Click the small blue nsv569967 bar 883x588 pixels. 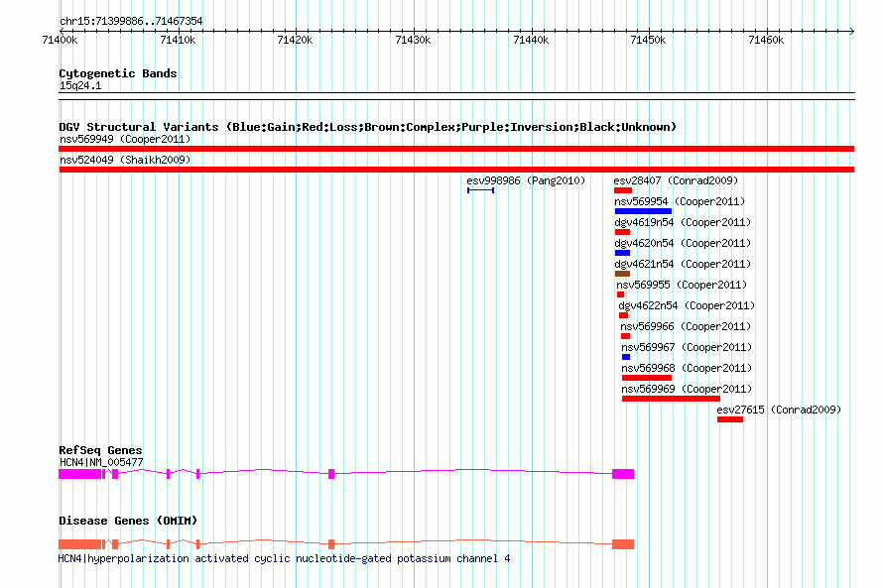(x=626, y=357)
